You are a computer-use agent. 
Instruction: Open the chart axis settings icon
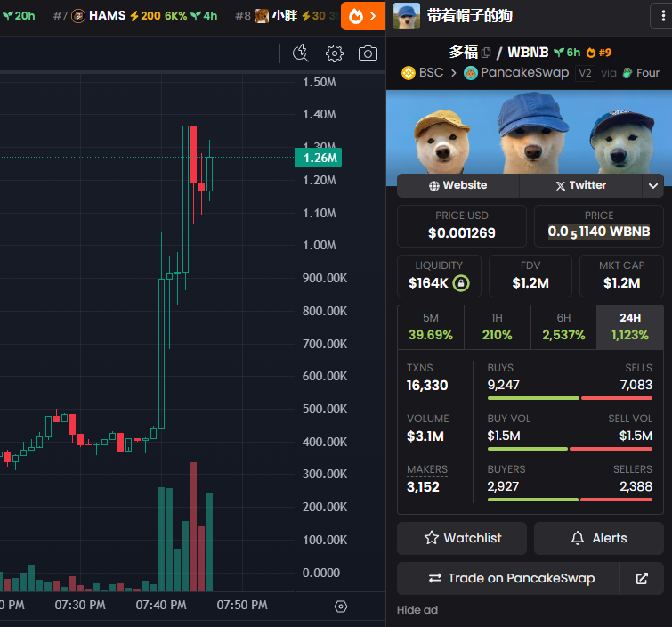coord(341,607)
